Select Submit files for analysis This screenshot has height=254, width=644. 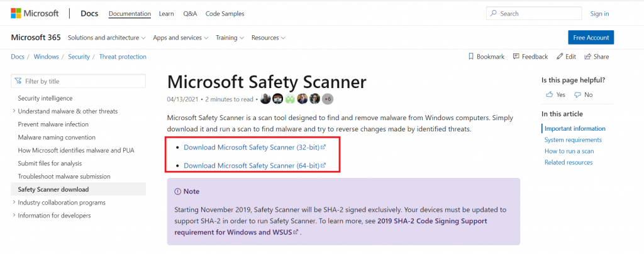click(50, 163)
